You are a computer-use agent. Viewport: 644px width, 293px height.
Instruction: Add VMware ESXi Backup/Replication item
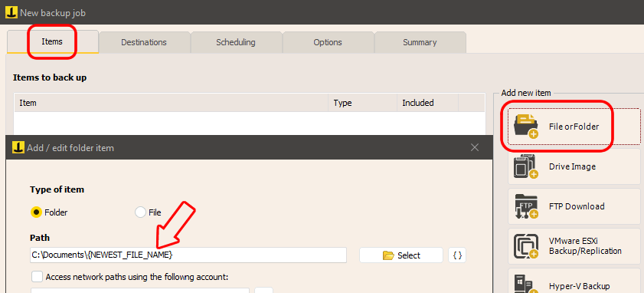[x=574, y=246]
